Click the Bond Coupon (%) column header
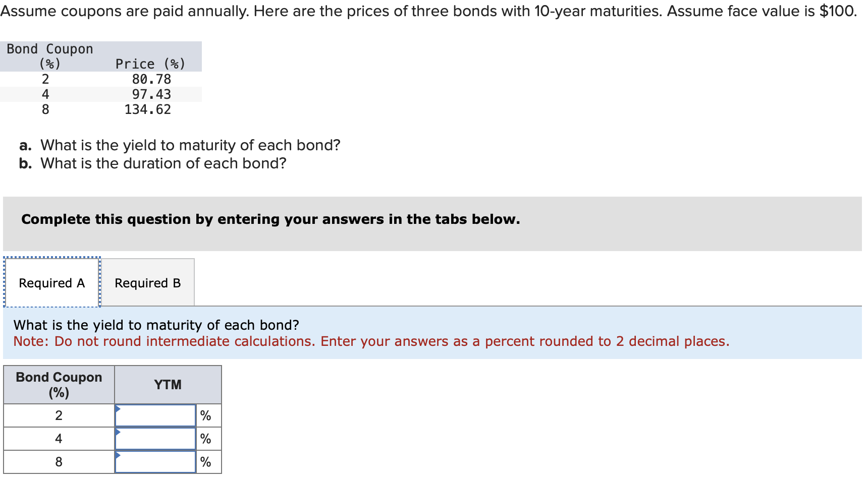The width and height of the screenshot is (868, 482). pyautogui.click(x=58, y=384)
